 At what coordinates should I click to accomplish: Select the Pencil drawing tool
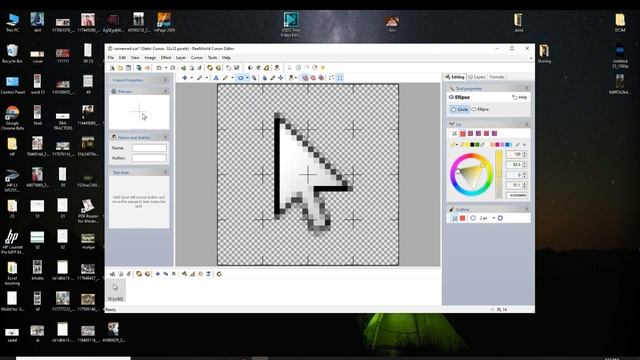click(x=226, y=78)
